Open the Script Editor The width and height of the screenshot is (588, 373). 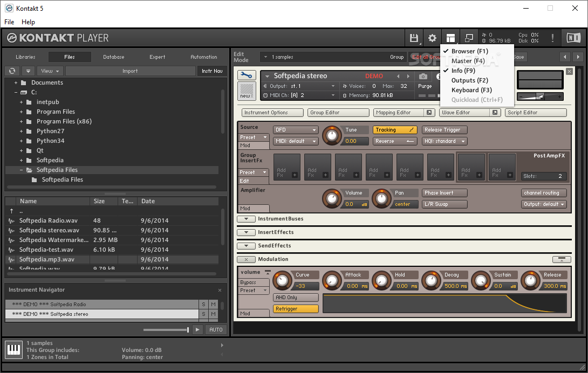[x=536, y=113]
